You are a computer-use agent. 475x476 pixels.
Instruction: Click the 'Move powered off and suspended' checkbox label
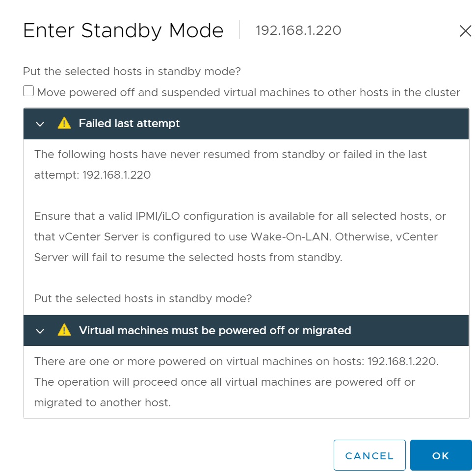click(248, 93)
